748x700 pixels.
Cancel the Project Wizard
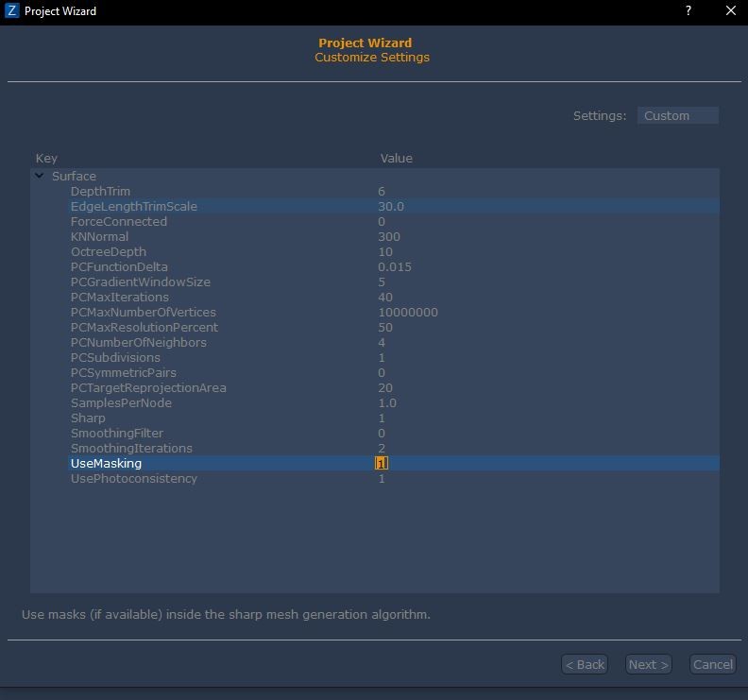click(x=712, y=664)
